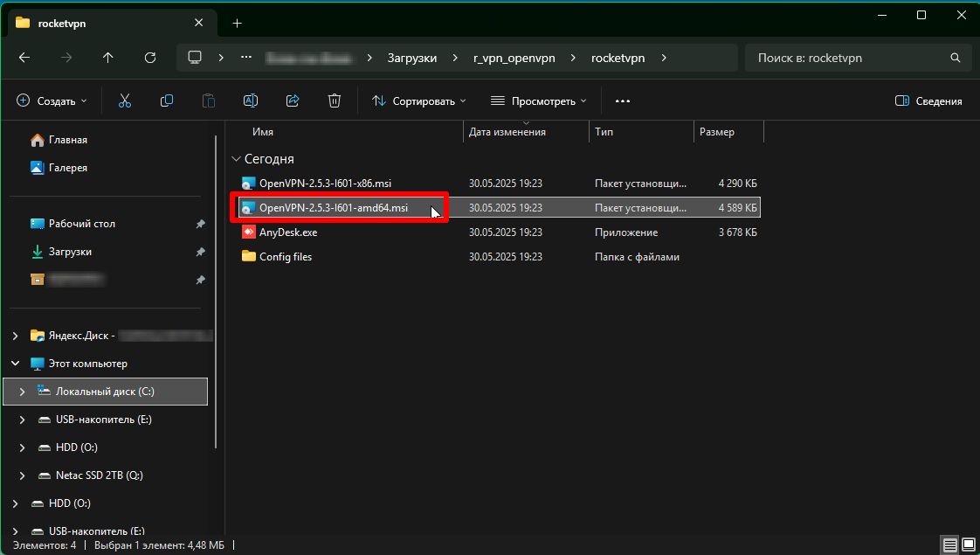
Task: Go up one folder level
Action: pyautogui.click(x=108, y=58)
